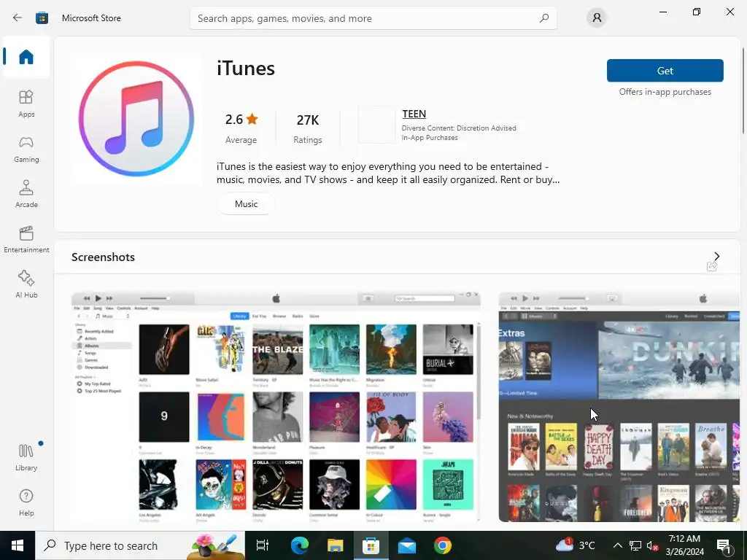Open the Apps section

(26, 104)
